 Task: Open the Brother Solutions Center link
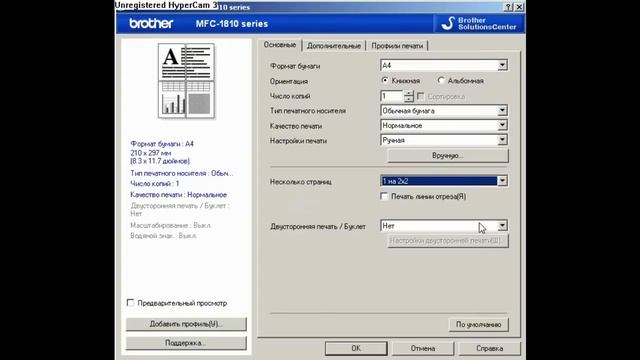(x=479, y=24)
